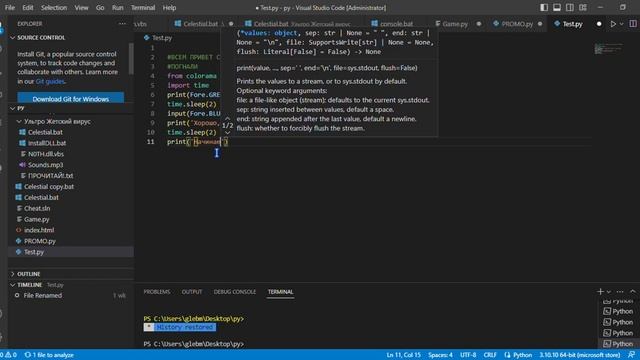Open Selection menu
Image resolution: width=640 pixels, height=360 pixels.
(x=53, y=8)
